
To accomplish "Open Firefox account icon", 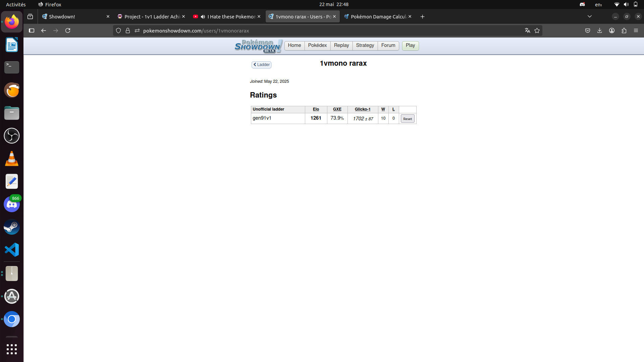I will (x=612, y=31).
